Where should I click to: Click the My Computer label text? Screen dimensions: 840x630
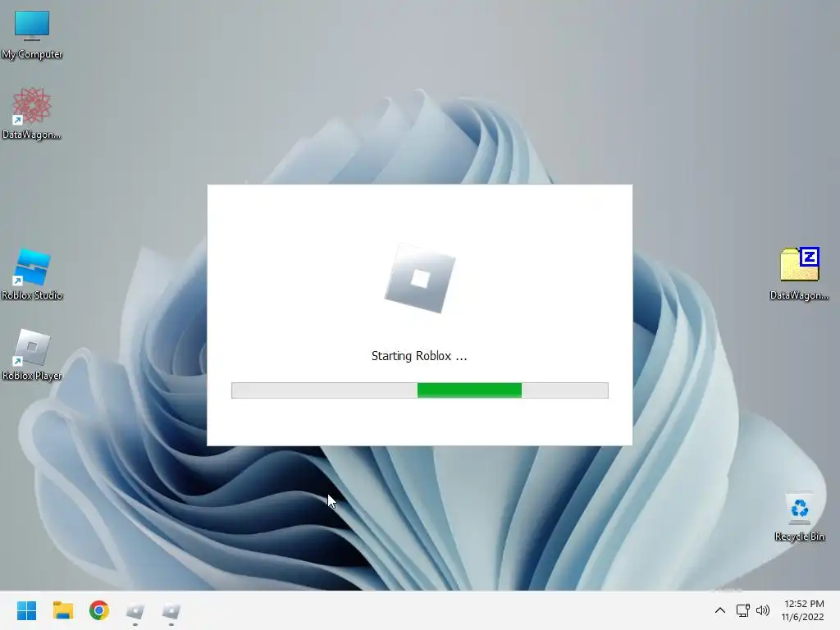pyautogui.click(x=32, y=54)
